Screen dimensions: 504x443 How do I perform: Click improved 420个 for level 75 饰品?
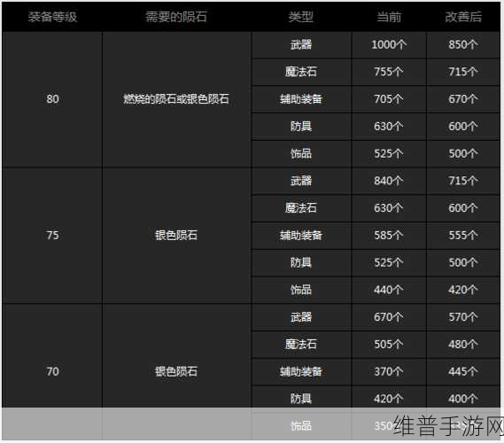pos(463,290)
